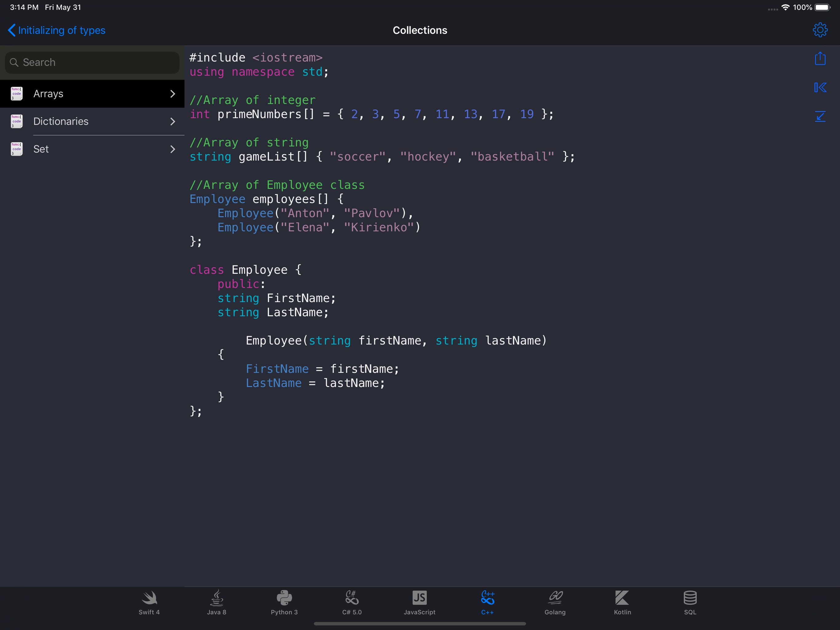Choose the JavaScript tab icon

pyautogui.click(x=419, y=598)
